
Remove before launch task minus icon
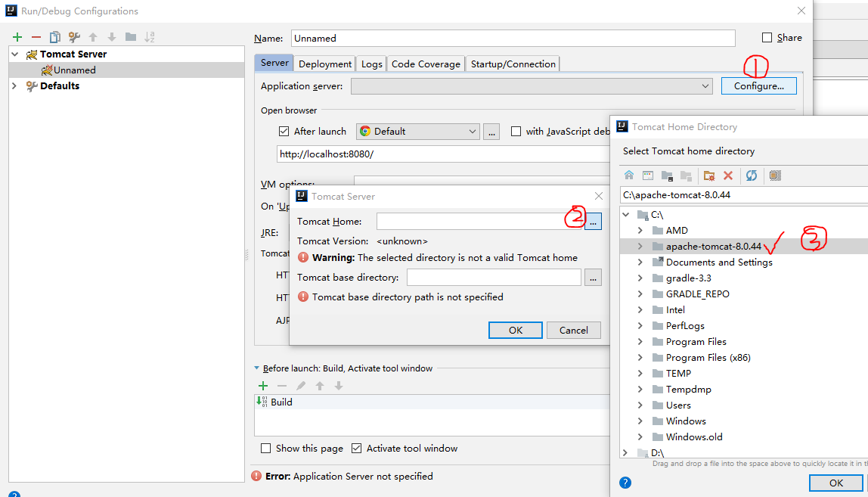click(282, 386)
